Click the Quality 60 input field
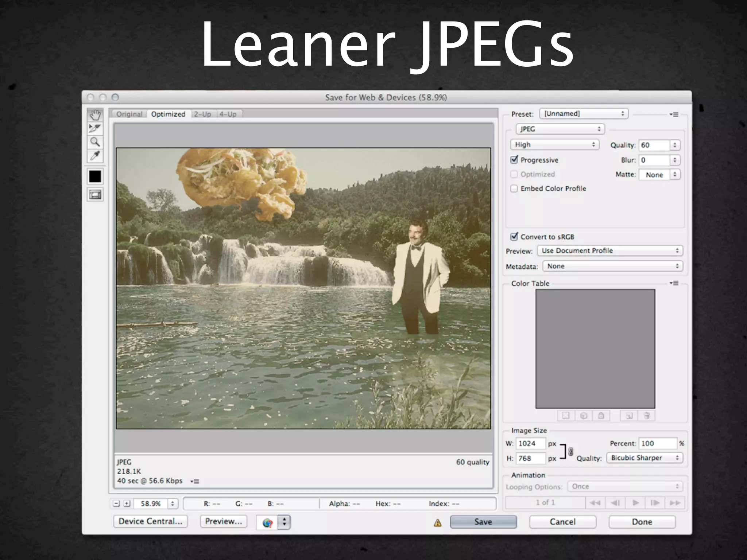 (655, 145)
